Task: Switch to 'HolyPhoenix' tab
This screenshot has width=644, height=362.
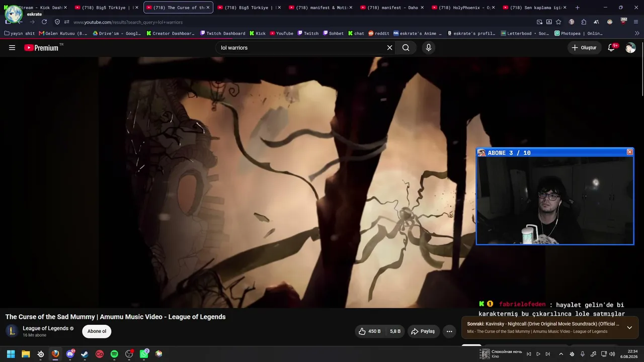Action: coord(464,8)
